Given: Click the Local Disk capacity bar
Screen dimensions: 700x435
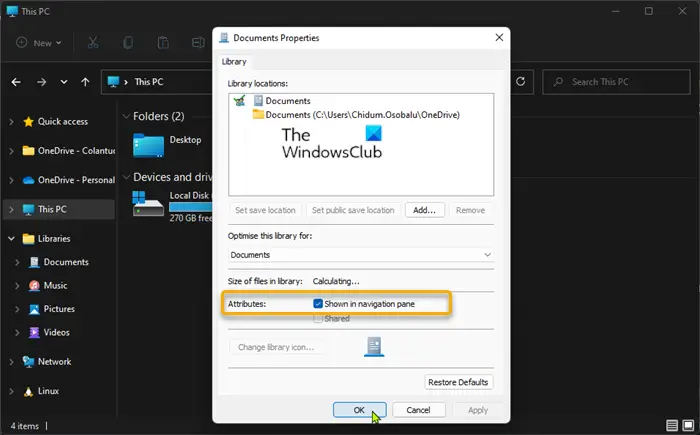Looking at the screenshot, I should 191,207.
